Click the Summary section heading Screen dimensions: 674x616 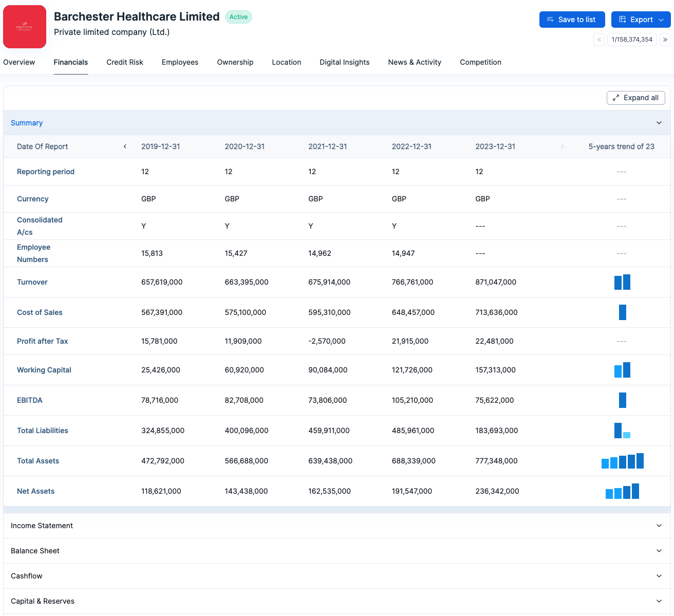click(x=27, y=123)
